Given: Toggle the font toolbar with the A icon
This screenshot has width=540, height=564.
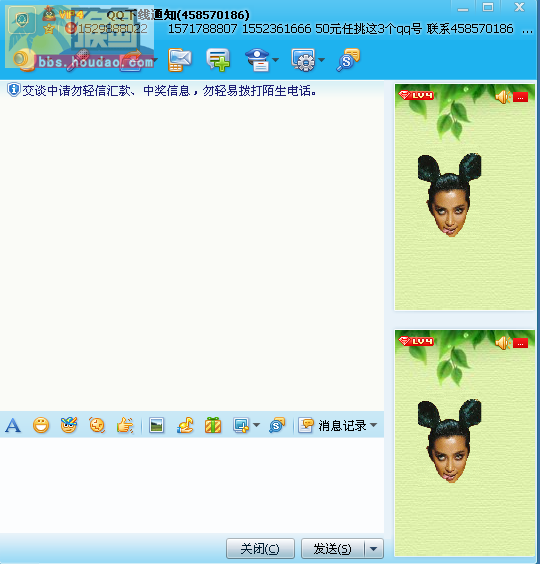Looking at the screenshot, I should coord(13,425).
